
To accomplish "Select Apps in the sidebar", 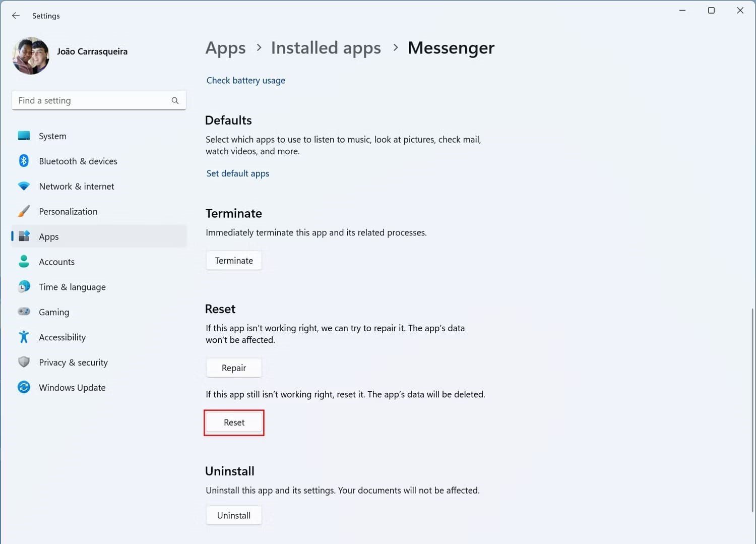I will pos(99,236).
